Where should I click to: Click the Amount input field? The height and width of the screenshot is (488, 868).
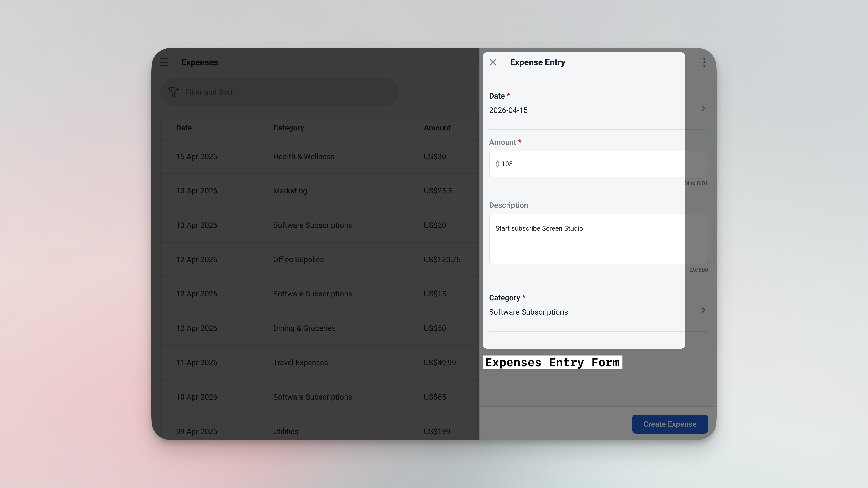(x=598, y=164)
